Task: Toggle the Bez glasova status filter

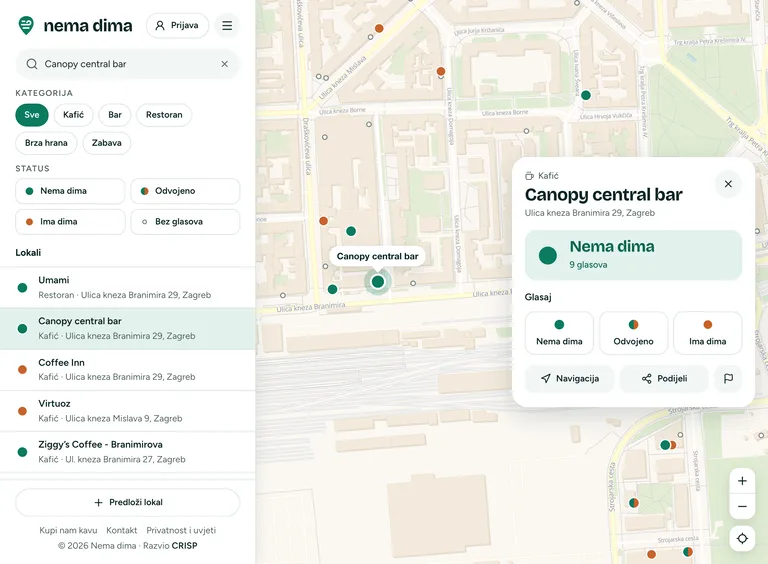Action: tap(185, 222)
